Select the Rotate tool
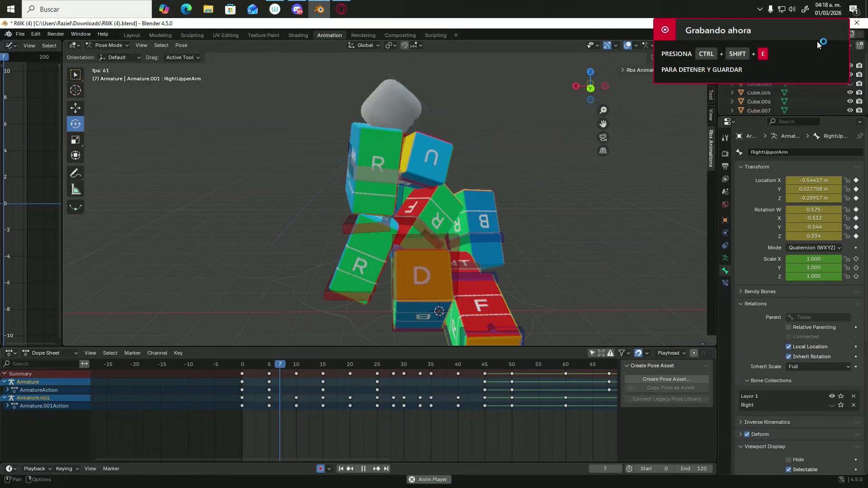This screenshot has height=488, width=868. 75,124
